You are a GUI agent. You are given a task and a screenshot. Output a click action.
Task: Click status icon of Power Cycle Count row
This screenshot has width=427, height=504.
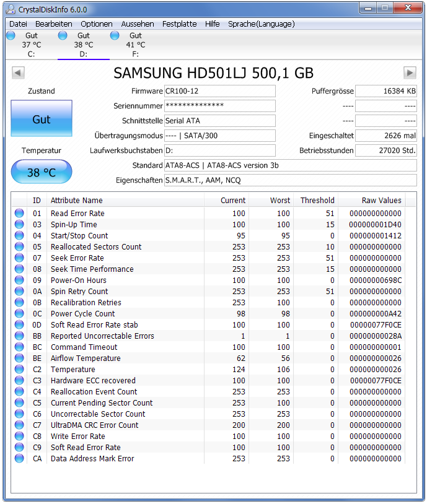click(x=19, y=313)
